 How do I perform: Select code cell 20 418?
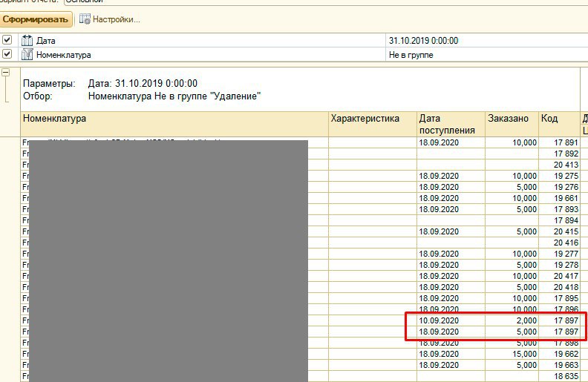pos(559,287)
